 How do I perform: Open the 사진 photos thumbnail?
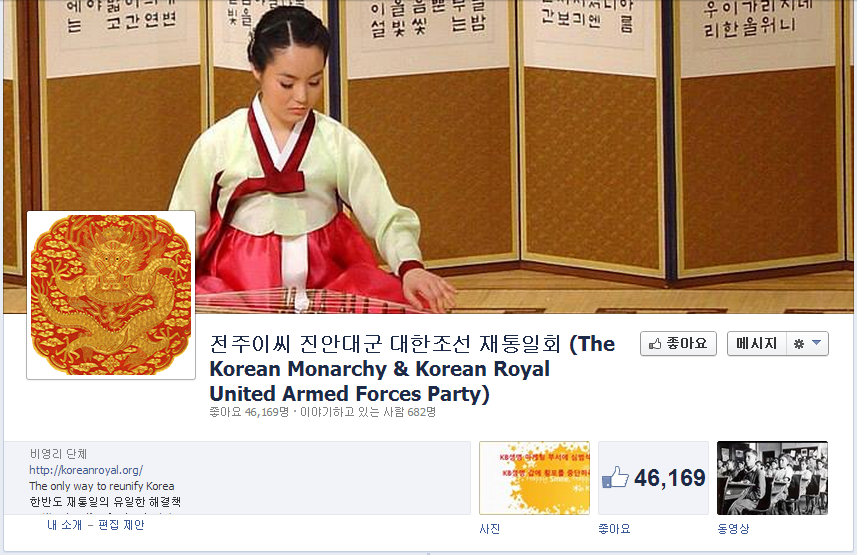(535, 478)
